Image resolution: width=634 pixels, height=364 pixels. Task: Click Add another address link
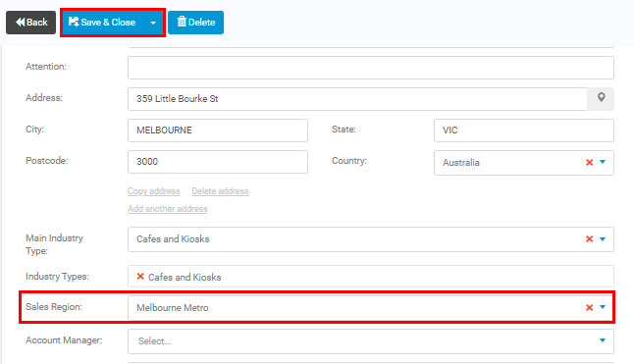168,209
